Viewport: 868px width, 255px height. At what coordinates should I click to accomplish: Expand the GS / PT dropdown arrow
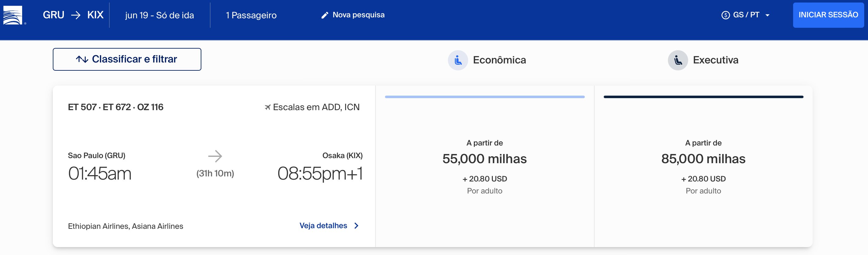pos(767,15)
